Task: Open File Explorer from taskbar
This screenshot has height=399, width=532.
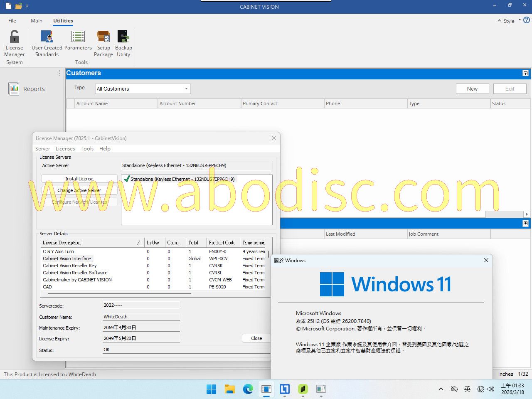Action: 230,389
